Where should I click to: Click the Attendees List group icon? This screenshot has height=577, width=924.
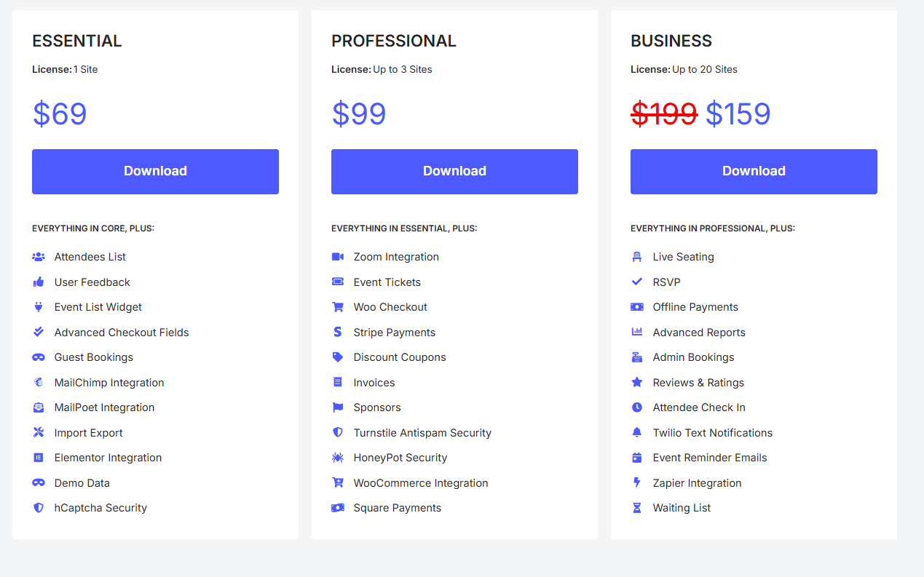(x=39, y=257)
